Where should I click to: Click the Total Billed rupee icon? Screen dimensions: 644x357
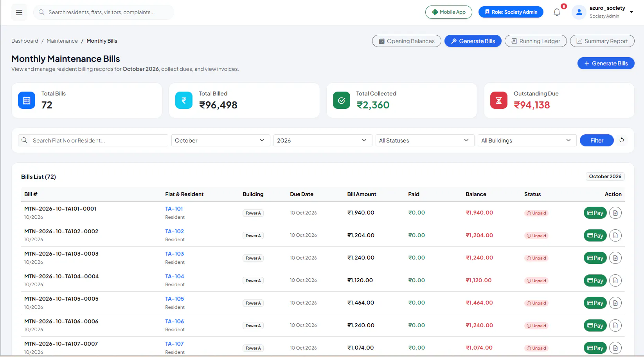184,100
